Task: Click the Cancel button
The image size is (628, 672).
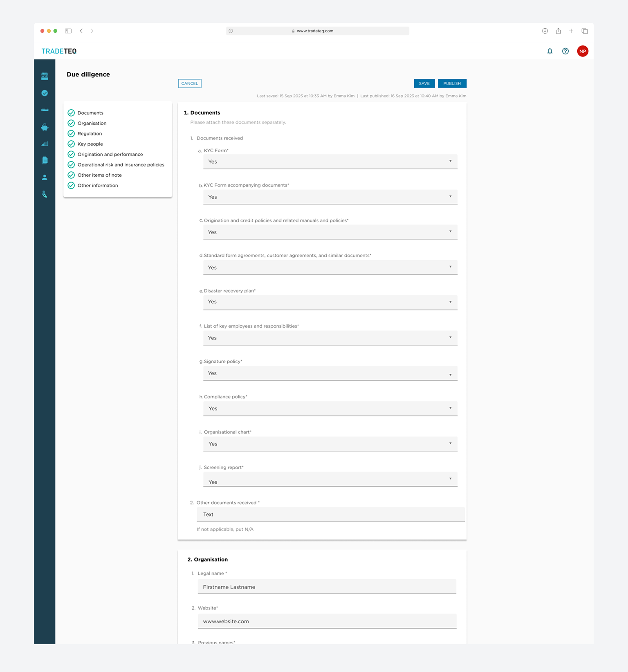Action: 190,83
